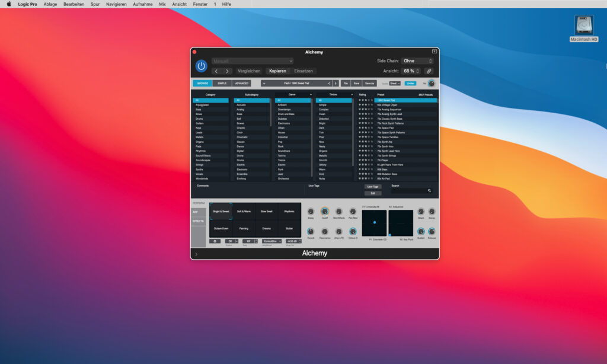
Task: Adjust the Mod Effects knob
Action: tap(338, 212)
